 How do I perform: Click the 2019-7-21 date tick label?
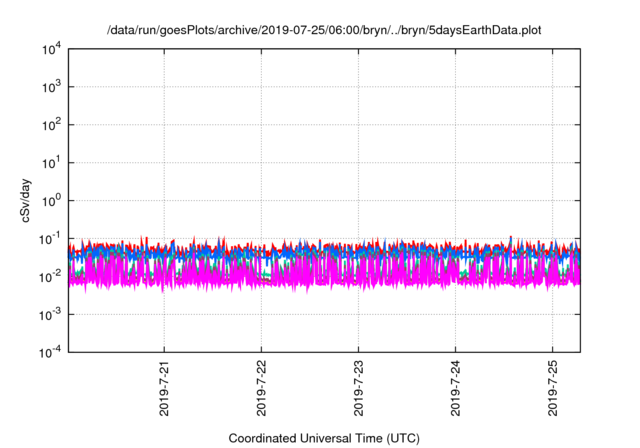point(164,388)
